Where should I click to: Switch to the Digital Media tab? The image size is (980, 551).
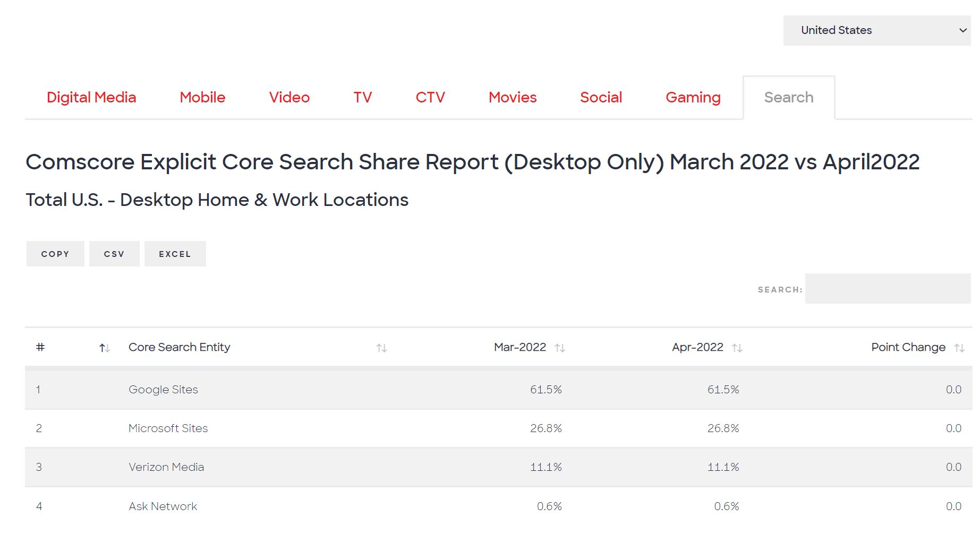click(x=91, y=97)
